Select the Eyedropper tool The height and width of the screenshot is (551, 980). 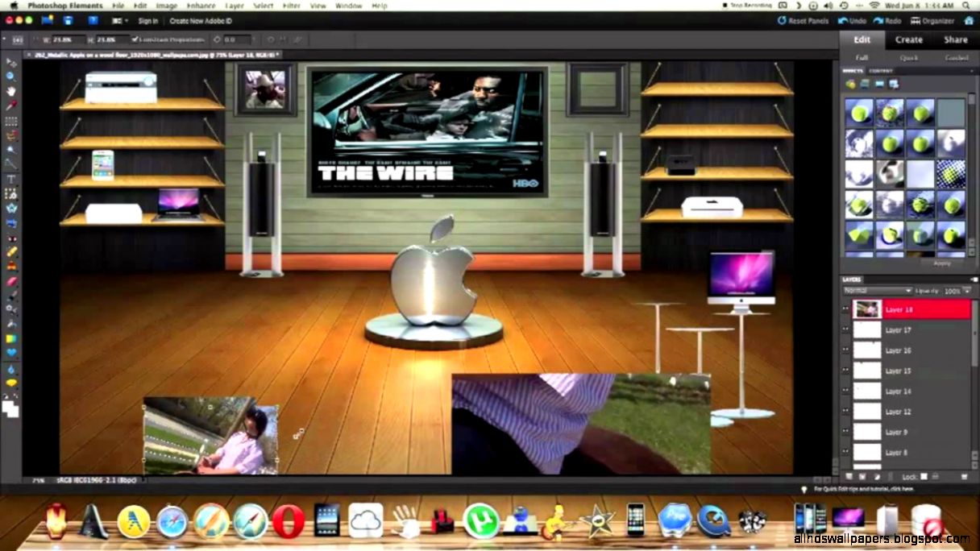[11, 106]
